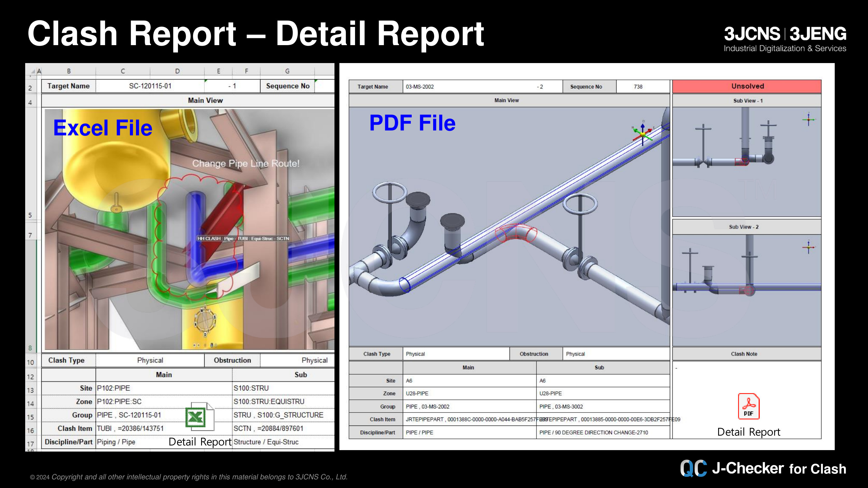Select cell 'SC-120115-01' target name
Viewport: 868px width, 488px height.
coord(150,86)
